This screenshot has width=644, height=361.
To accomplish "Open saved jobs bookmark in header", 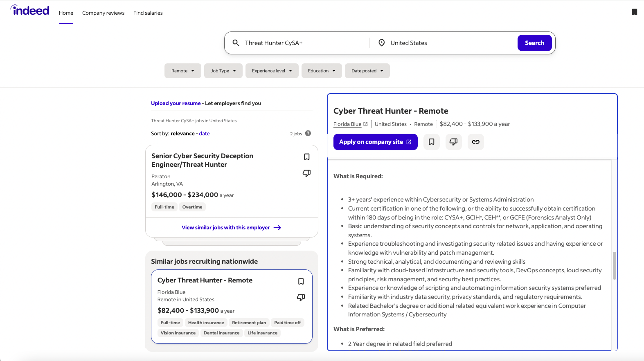I will 634,12.
